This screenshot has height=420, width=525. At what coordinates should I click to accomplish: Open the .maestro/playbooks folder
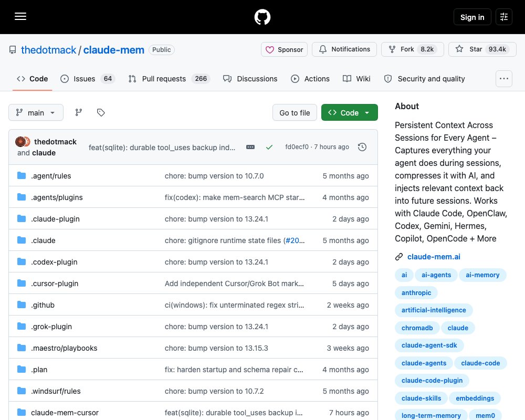pyautogui.click(x=64, y=348)
